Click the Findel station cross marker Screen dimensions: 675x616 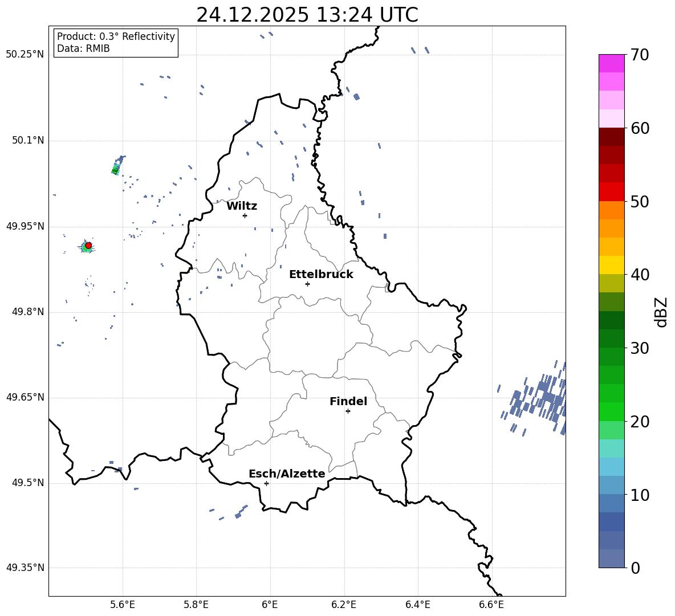coord(348,411)
